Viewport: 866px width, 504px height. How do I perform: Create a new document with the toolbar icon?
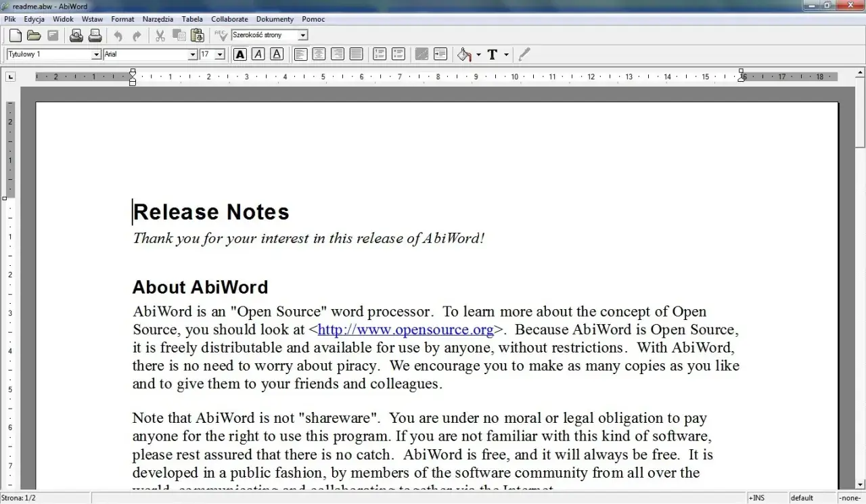click(15, 35)
